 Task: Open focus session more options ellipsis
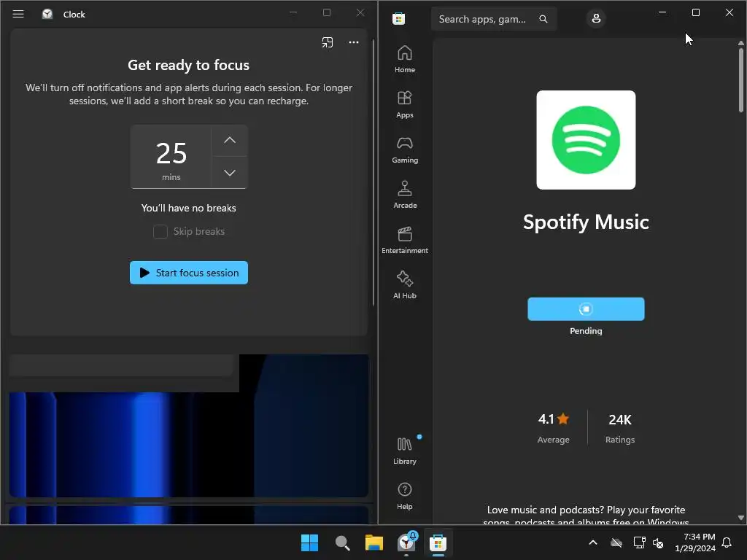point(354,42)
